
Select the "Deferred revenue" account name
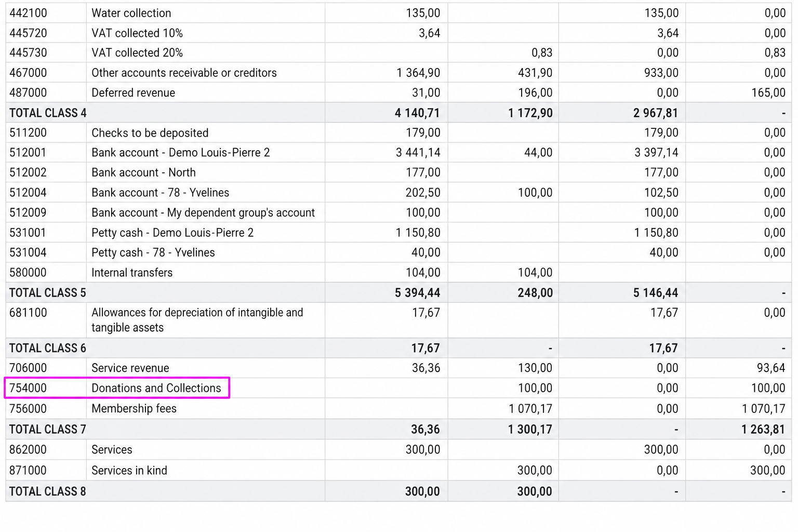click(x=134, y=93)
